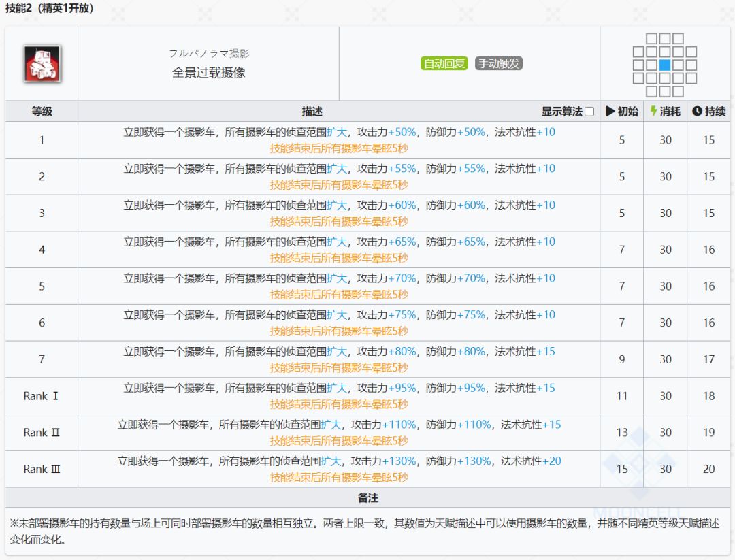The width and height of the screenshot is (735, 560).
Task: Click the level 5 row label
Action: 42,286
